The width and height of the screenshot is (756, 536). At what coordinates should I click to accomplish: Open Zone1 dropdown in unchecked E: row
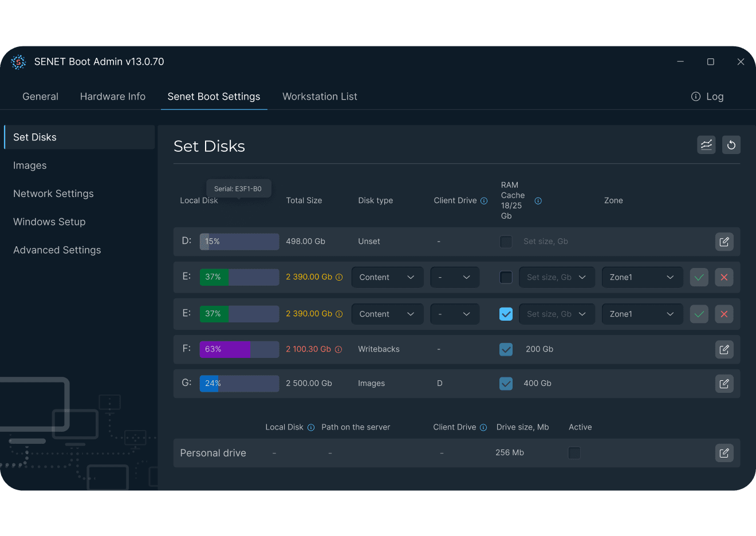click(642, 277)
